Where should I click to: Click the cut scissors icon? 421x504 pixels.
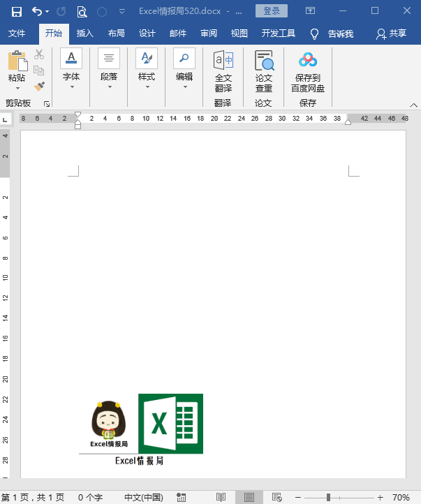pos(39,54)
